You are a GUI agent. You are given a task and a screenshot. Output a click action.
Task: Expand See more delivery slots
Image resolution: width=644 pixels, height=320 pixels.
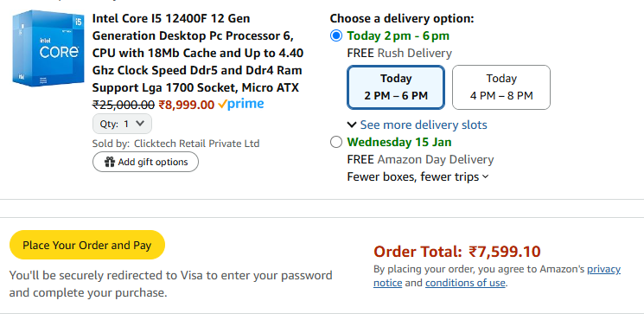click(x=424, y=125)
